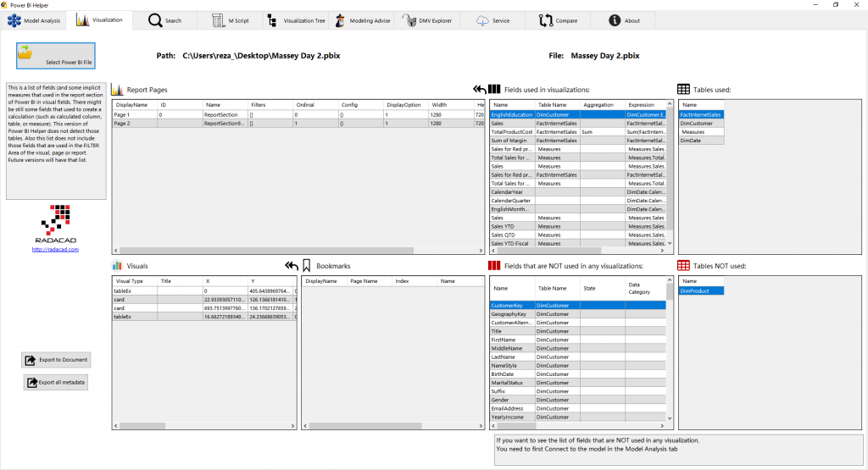This screenshot has height=470, width=868.
Task: Sort by the Aggregation column header
Action: (598, 105)
